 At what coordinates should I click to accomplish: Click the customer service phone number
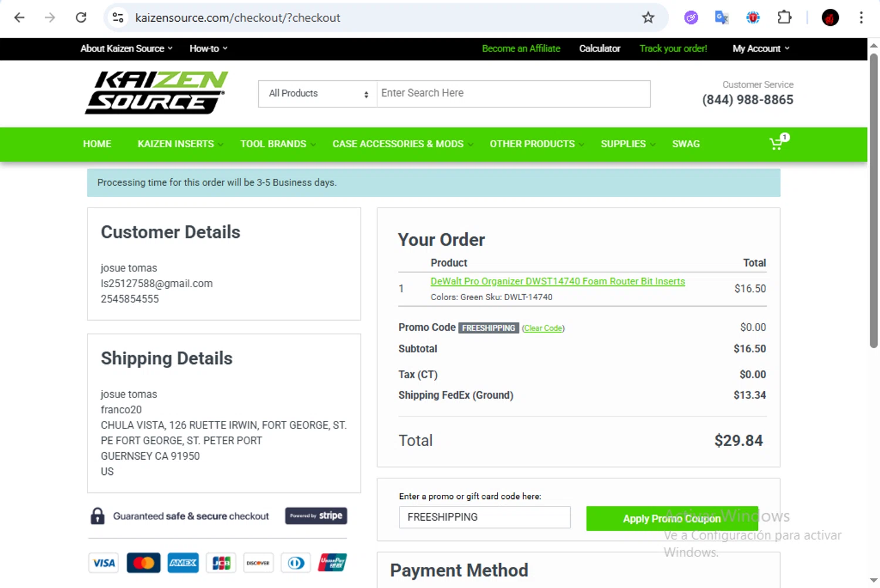pyautogui.click(x=747, y=100)
